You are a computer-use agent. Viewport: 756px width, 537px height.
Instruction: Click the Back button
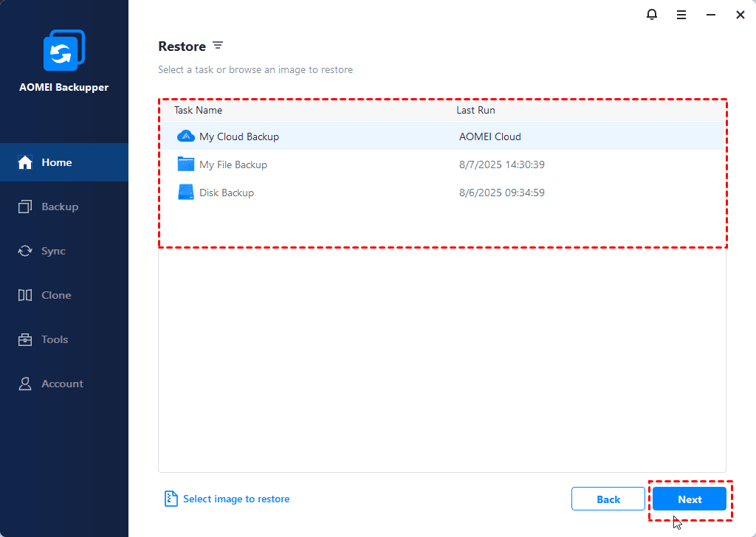(x=608, y=499)
